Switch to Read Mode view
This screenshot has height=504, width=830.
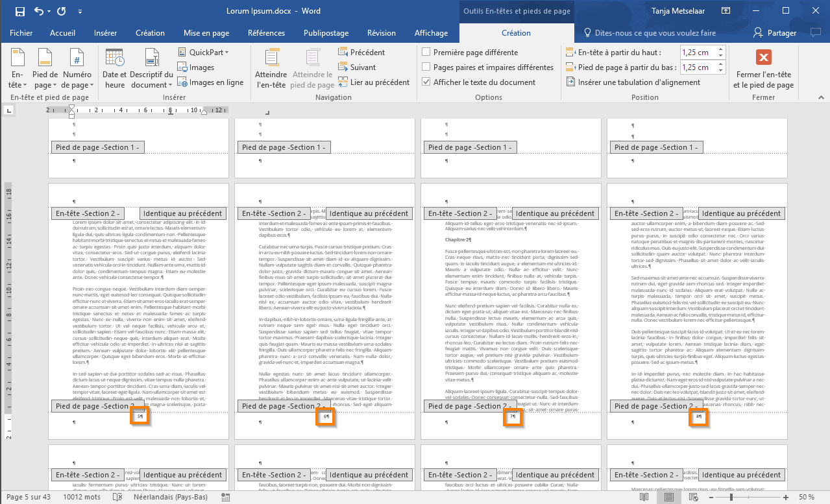click(644, 497)
